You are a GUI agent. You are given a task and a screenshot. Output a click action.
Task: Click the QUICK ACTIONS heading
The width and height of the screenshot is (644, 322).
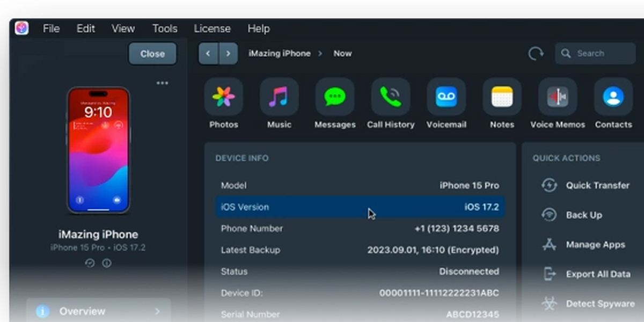point(567,158)
